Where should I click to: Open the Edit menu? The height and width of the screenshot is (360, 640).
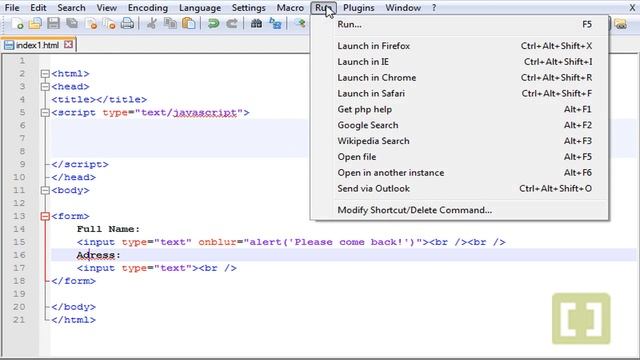coord(38,8)
